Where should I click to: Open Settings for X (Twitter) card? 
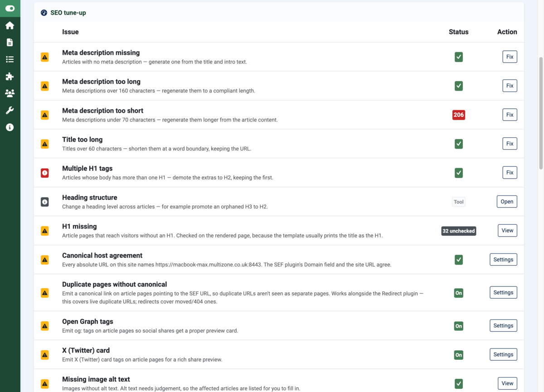point(503,355)
